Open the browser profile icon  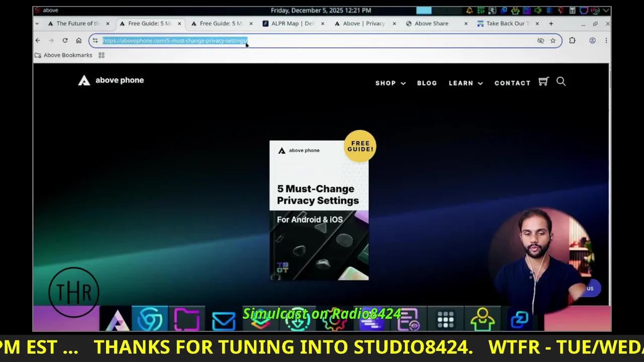[x=592, y=40]
